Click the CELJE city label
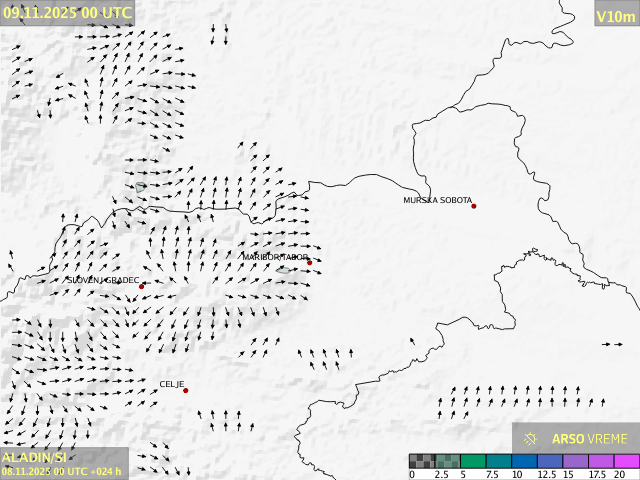 [x=171, y=384]
